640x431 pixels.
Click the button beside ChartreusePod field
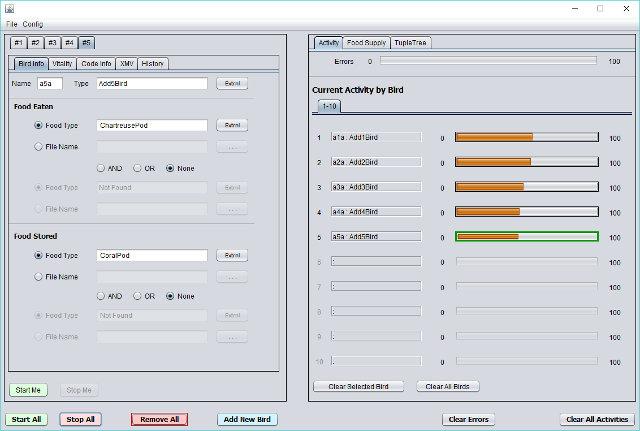[232, 125]
